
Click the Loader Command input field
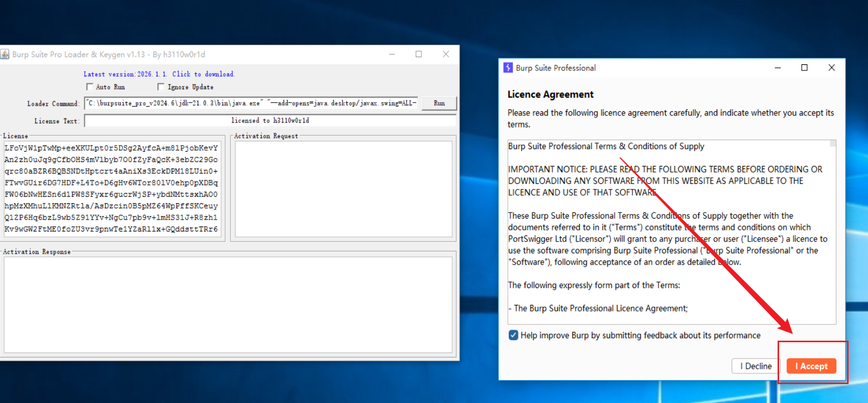click(251, 103)
